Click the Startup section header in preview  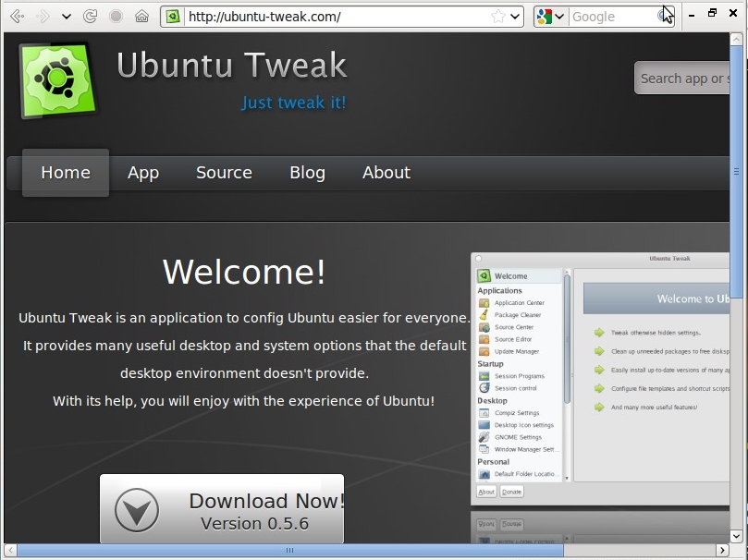(x=490, y=364)
